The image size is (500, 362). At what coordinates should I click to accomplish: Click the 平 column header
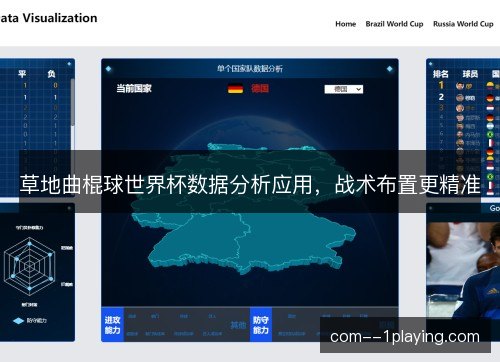pyautogui.click(x=22, y=74)
